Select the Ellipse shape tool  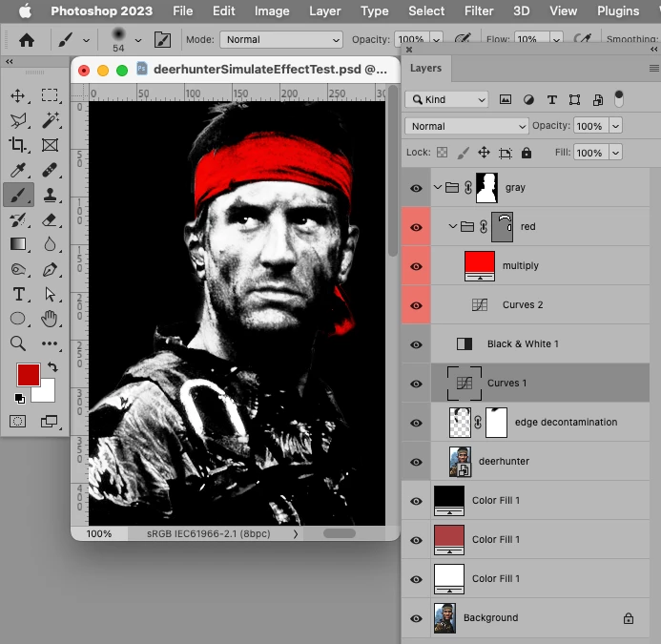[x=18, y=319]
